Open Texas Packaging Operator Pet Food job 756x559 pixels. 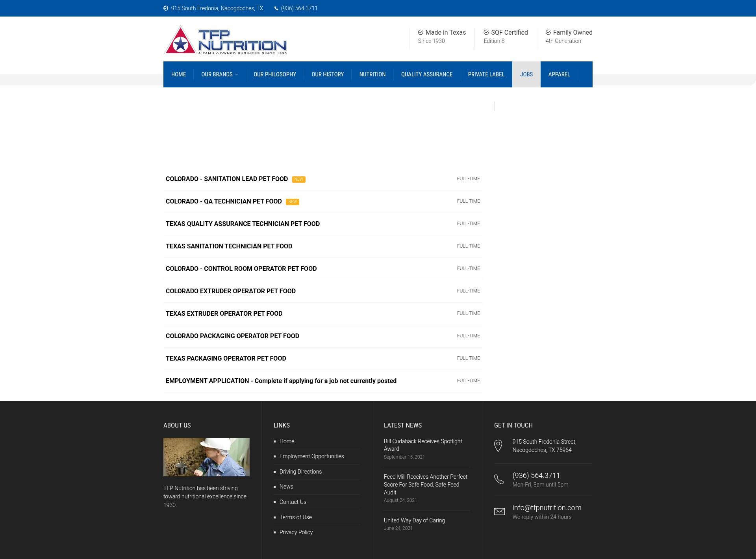(x=226, y=359)
